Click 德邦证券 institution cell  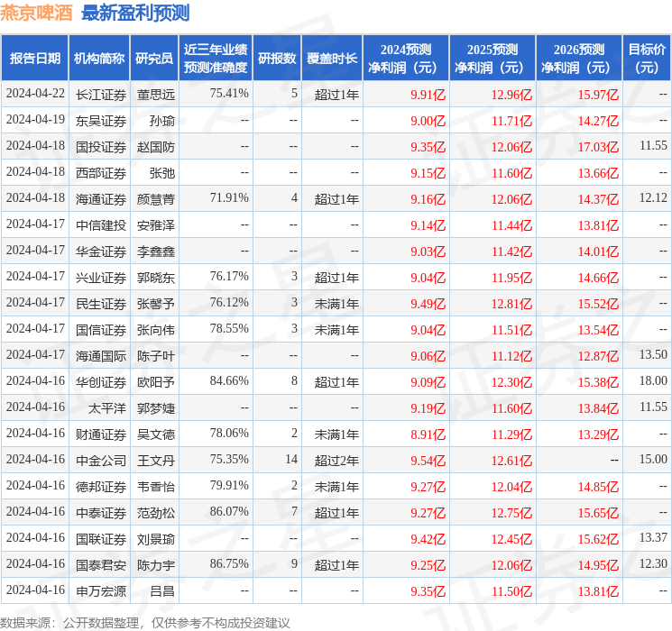101,486
